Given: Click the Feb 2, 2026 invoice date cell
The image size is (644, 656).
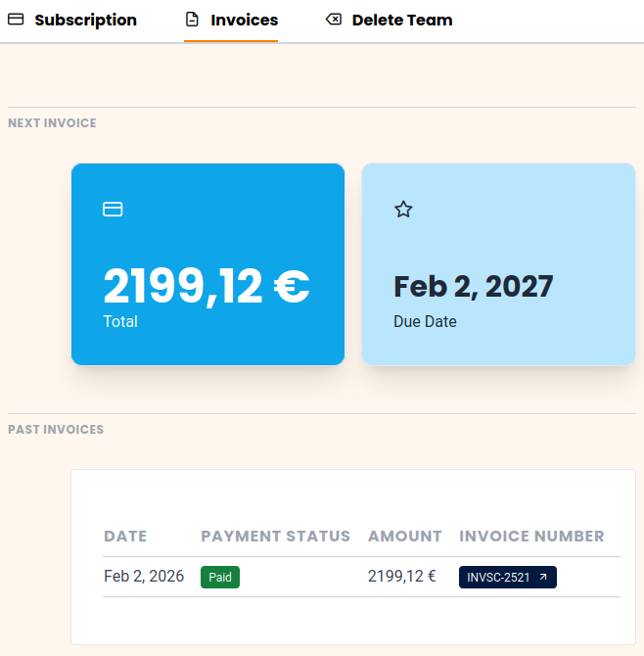Looking at the screenshot, I should pos(144,577).
